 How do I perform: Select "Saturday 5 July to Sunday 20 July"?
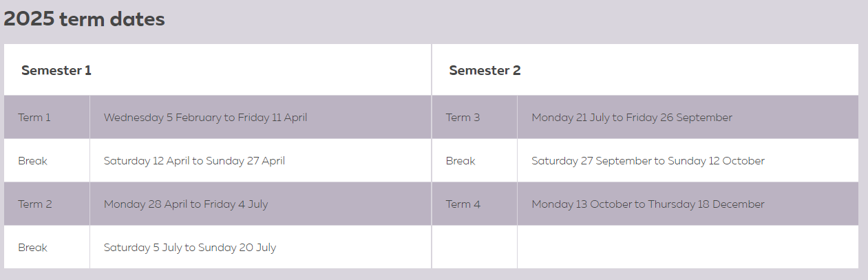(x=190, y=248)
